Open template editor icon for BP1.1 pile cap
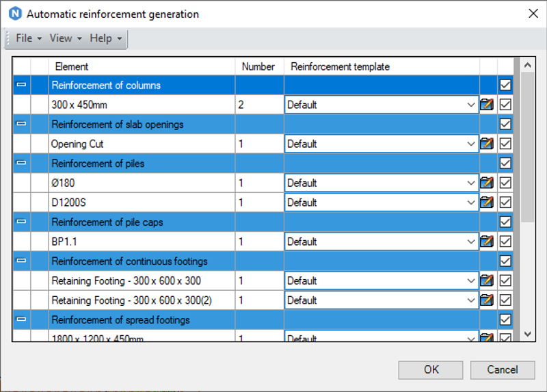 487,241
